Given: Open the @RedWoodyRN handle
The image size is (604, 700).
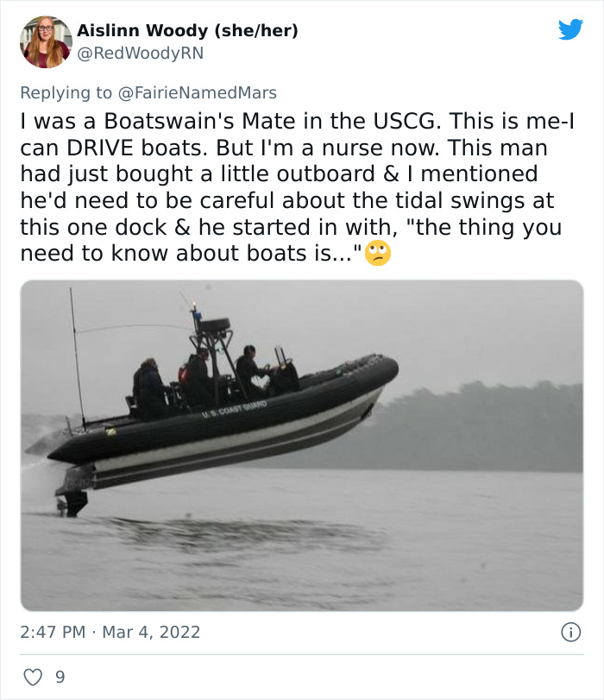Looking at the screenshot, I should coord(140,54).
